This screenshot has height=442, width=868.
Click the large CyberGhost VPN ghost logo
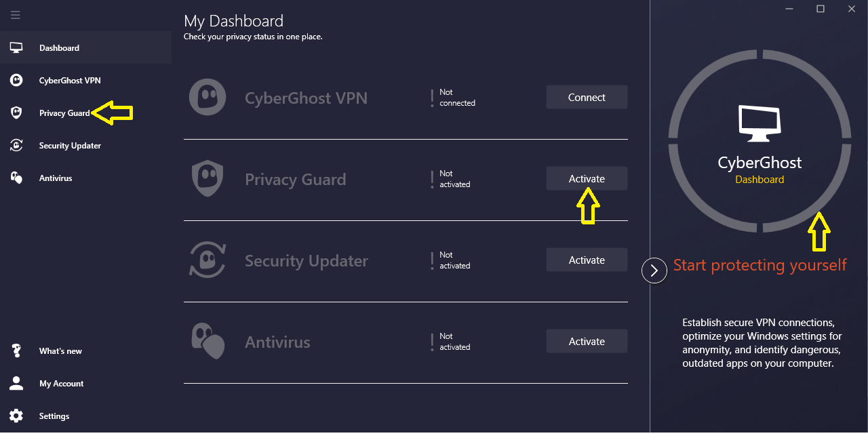coord(208,98)
